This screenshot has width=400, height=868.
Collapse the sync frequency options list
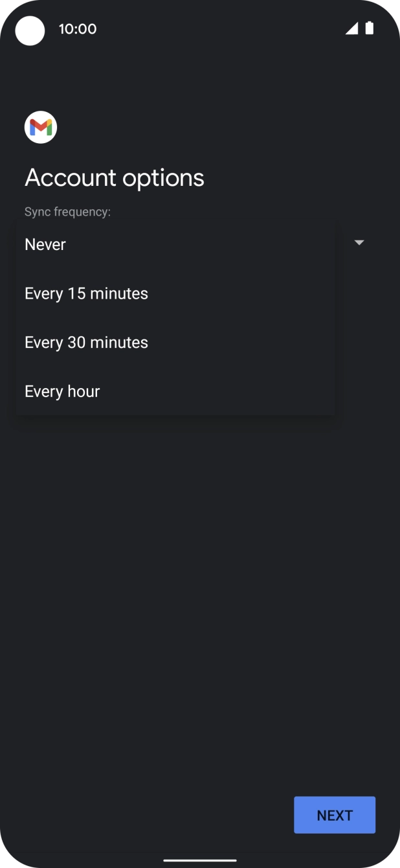(360, 242)
